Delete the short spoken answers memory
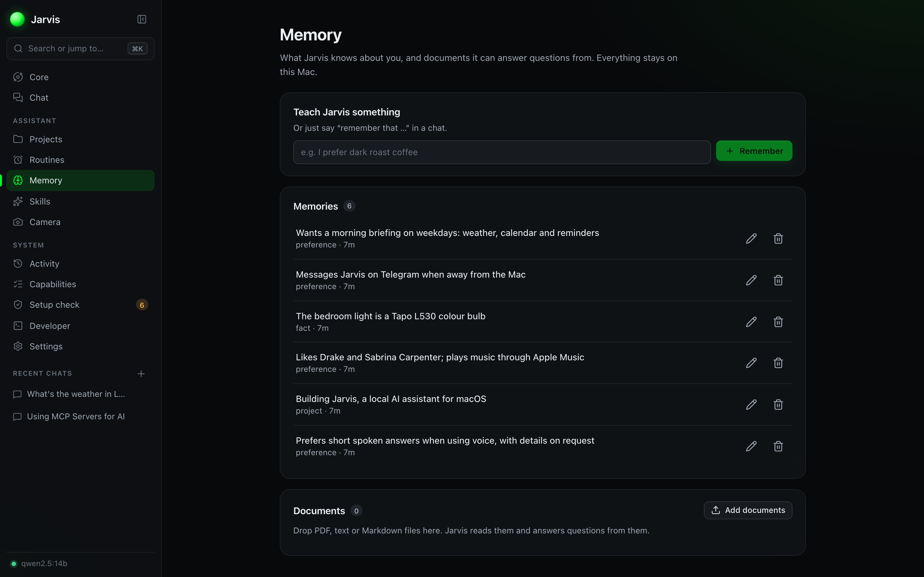924x577 pixels. pos(778,446)
